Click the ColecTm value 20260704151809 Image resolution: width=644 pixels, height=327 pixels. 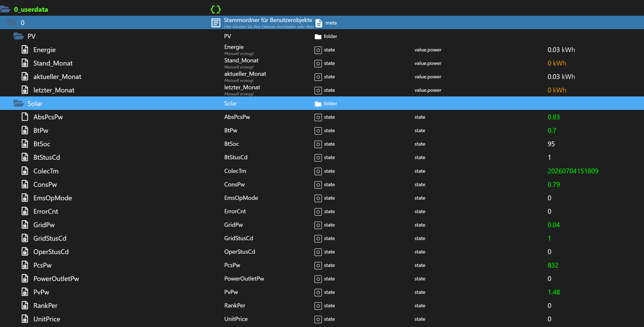[573, 171]
